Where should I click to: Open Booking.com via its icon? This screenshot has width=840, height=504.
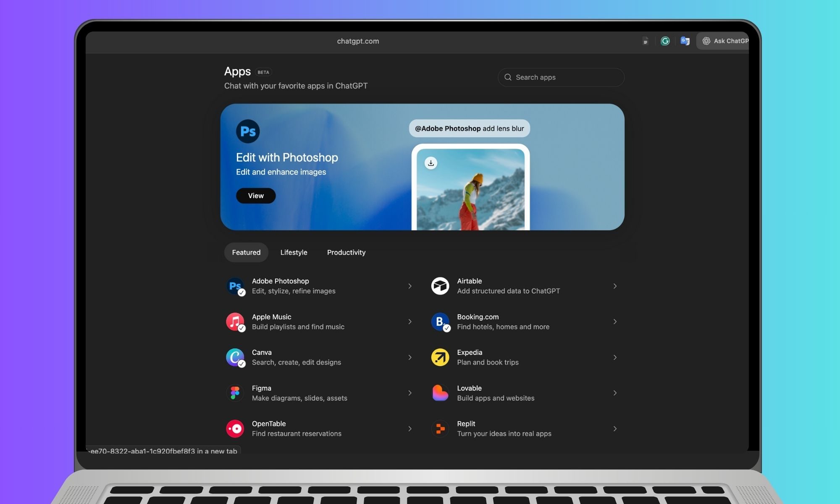point(440,321)
